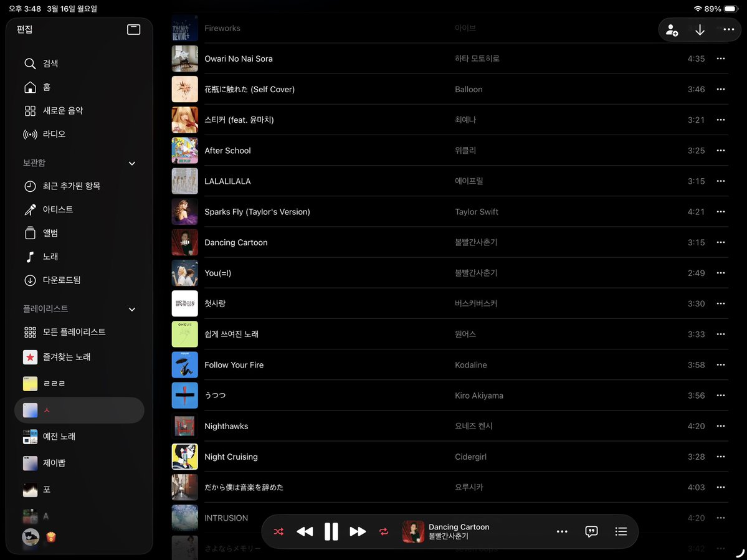This screenshot has width=747, height=560.
Task: Click the 편집 edit button
Action: point(25,29)
